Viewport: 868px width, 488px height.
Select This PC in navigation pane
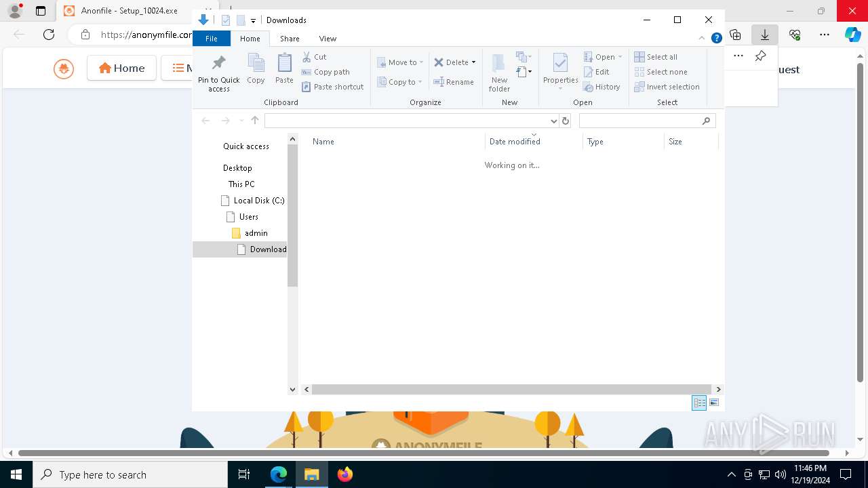coord(241,184)
